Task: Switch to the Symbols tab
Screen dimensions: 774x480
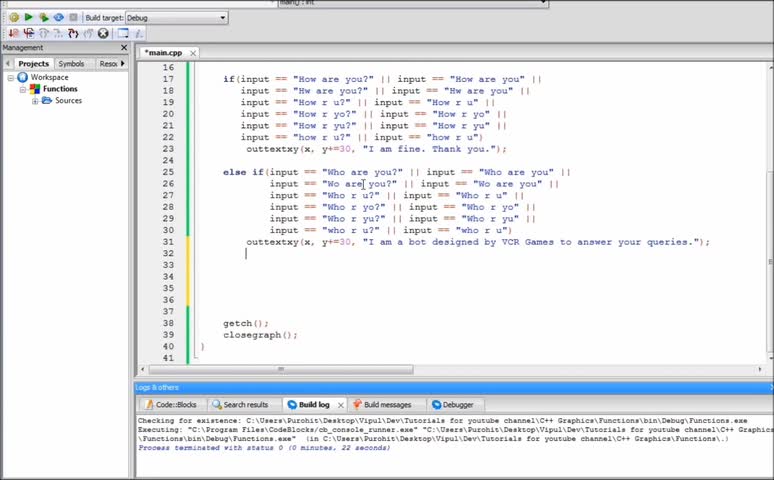Action: (x=71, y=64)
